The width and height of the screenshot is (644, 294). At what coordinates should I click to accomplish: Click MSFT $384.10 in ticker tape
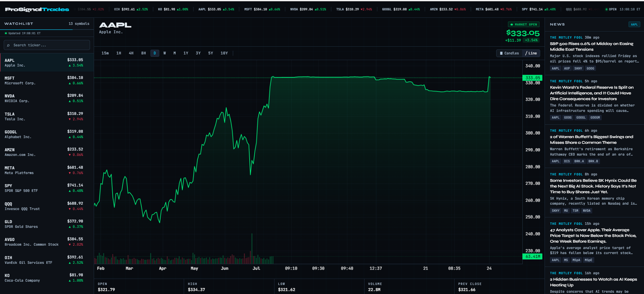click(262, 9)
